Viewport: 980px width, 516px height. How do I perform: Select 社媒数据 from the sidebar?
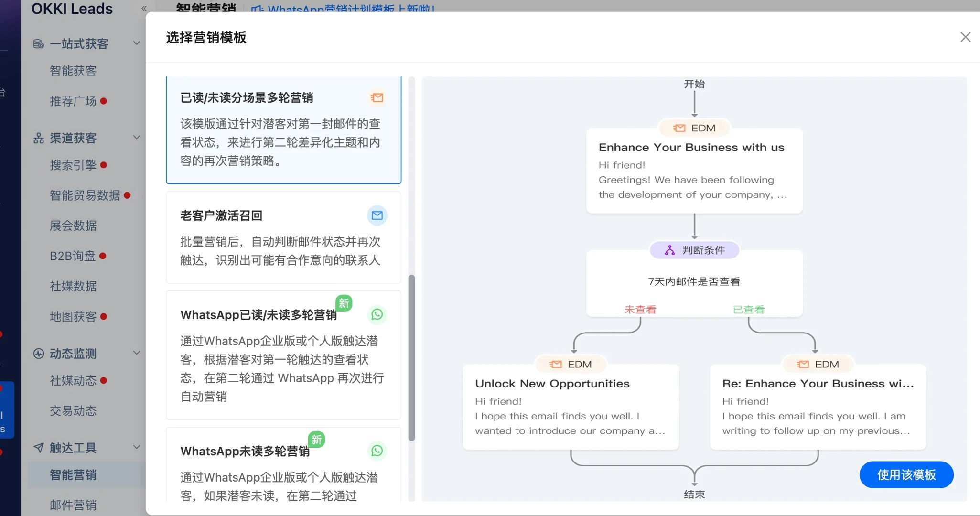[x=73, y=286]
